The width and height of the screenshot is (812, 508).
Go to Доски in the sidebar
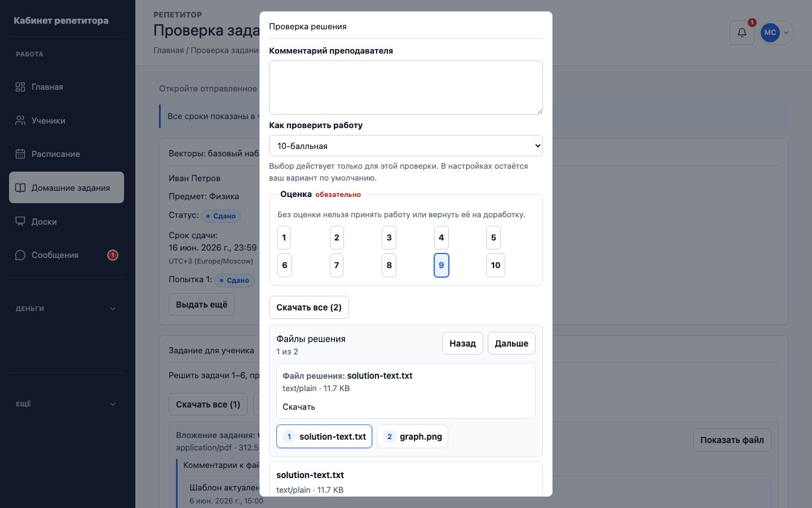click(67, 222)
